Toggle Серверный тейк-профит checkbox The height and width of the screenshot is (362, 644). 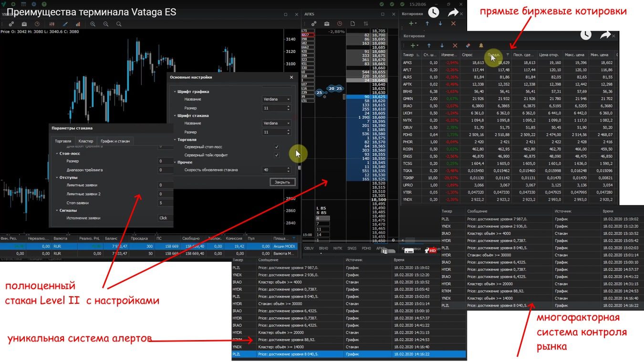pyautogui.click(x=277, y=155)
